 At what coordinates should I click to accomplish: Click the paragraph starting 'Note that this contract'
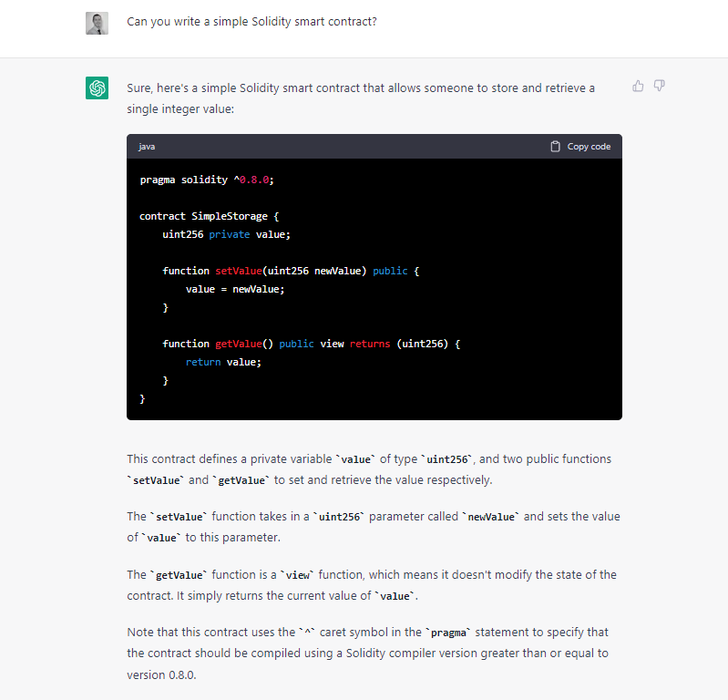368,654
